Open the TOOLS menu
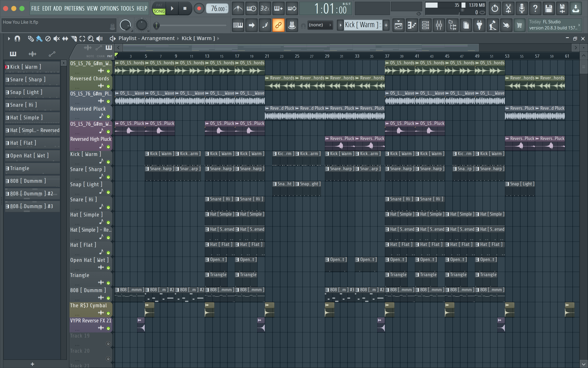The width and height of the screenshot is (588, 368). (x=127, y=9)
